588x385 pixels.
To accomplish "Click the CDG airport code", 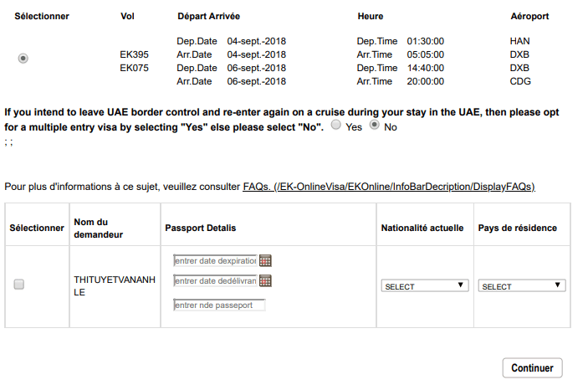I will 519,81.
